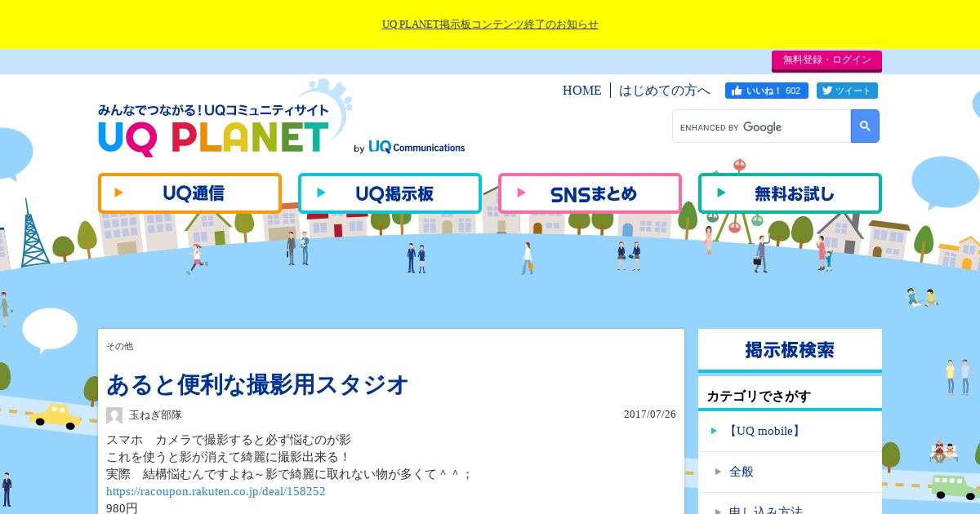Click the Facebook いいね! button
This screenshot has height=514, width=980.
pyautogui.click(x=767, y=91)
